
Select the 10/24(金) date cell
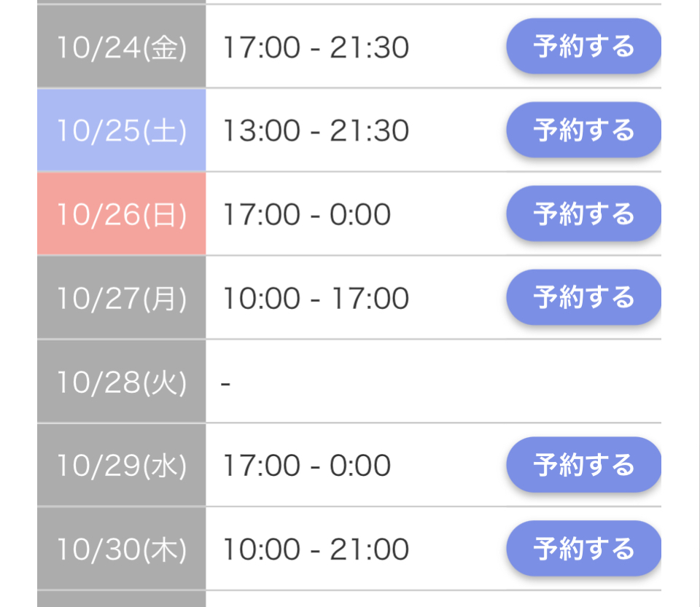pos(122,47)
